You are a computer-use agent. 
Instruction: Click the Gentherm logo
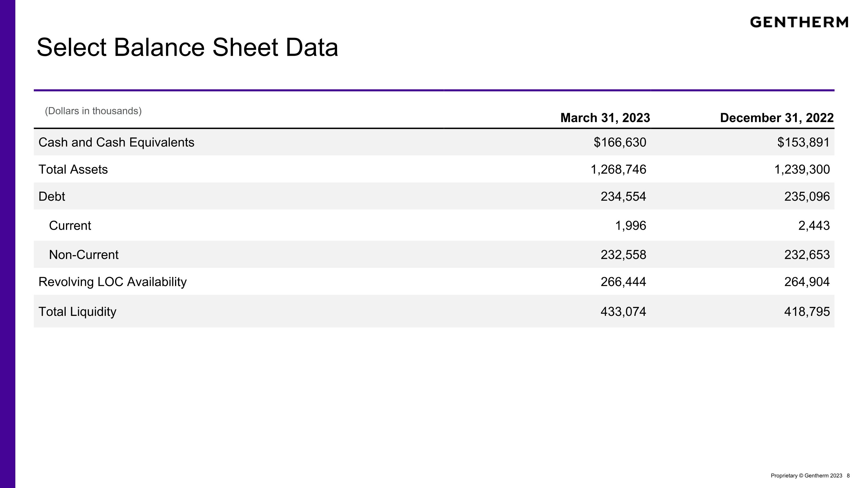point(799,22)
